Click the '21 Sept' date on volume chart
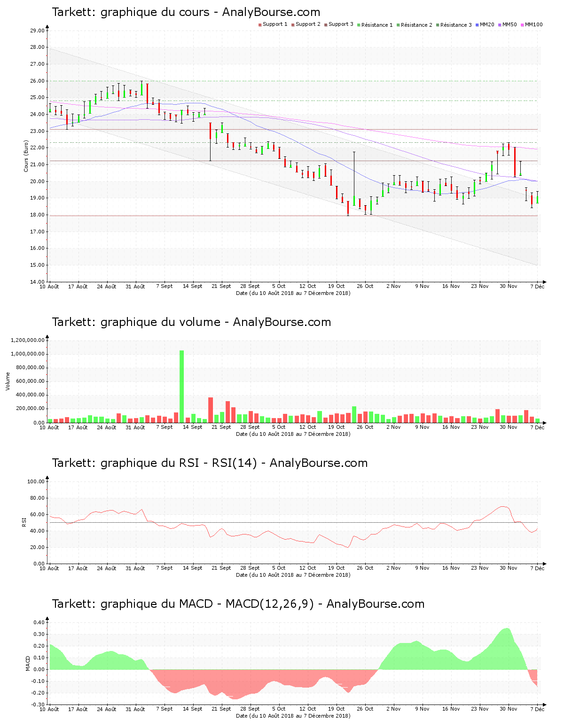 click(x=221, y=427)
